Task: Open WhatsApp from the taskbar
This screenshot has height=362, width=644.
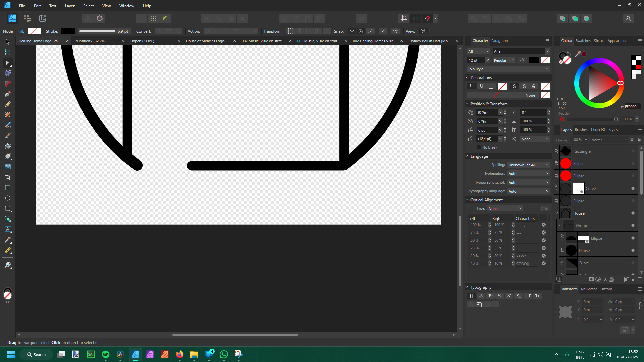Action: click(x=224, y=354)
